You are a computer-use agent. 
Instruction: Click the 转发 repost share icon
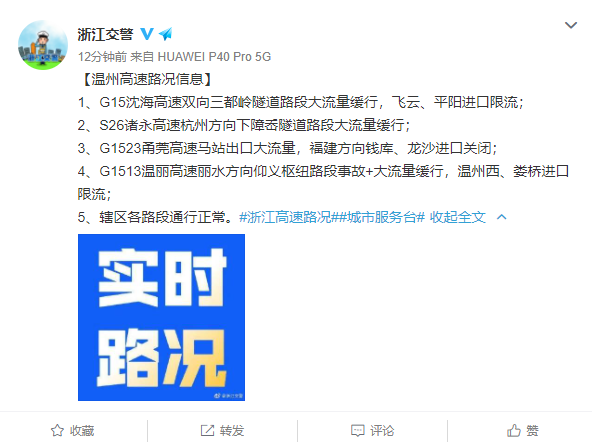click(x=207, y=430)
